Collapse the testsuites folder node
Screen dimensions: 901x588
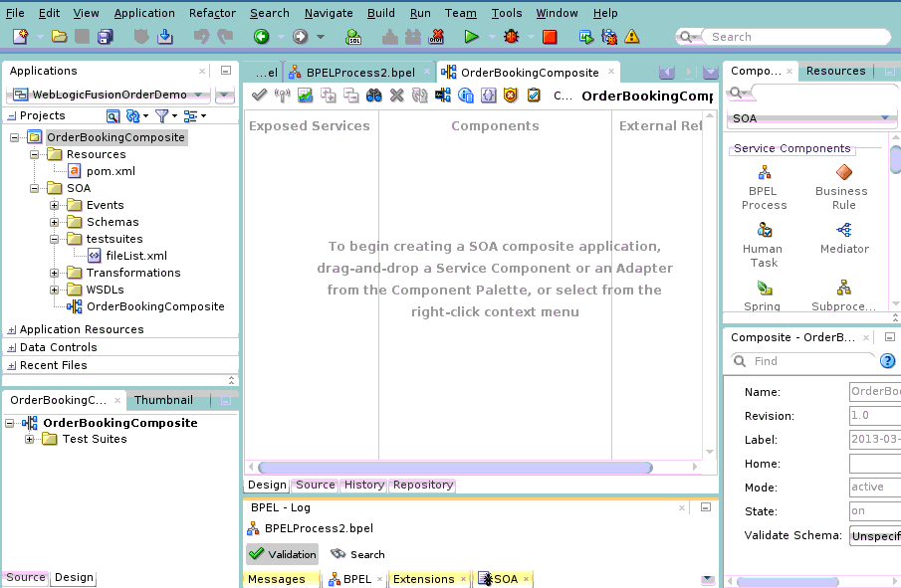54,239
